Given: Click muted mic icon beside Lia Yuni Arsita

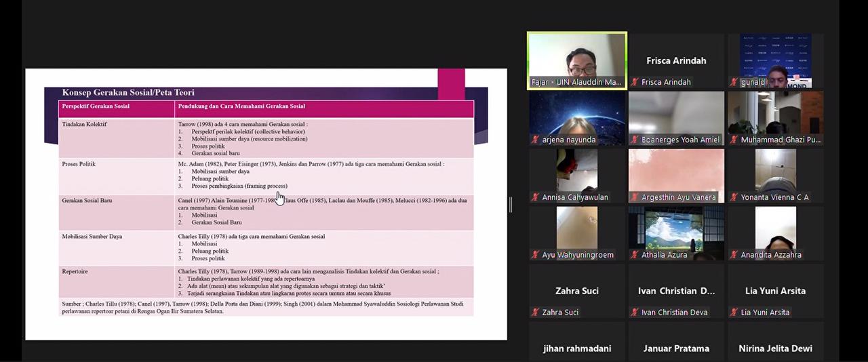Looking at the screenshot, I should point(734,313).
